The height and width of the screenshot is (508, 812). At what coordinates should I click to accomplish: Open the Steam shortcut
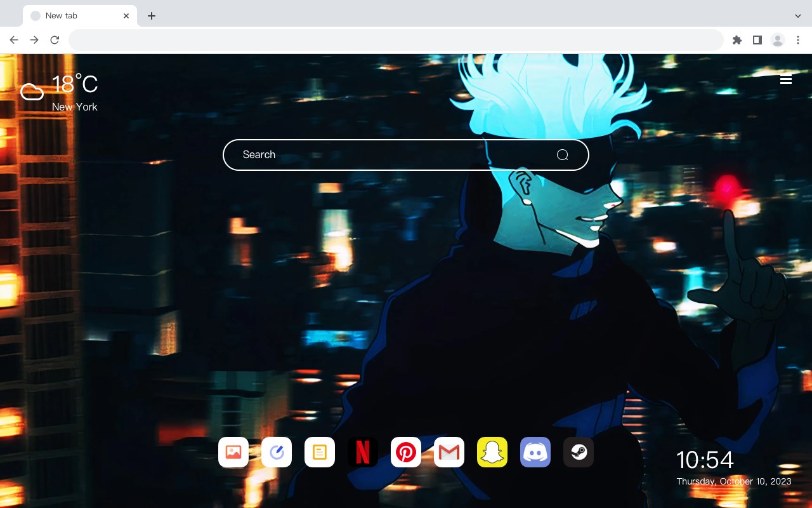pos(579,452)
